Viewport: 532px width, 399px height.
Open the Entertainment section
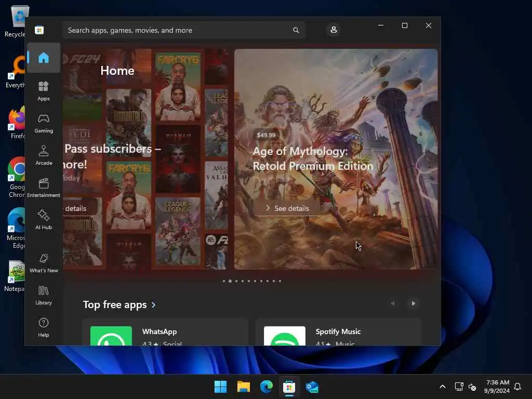[x=44, y=188]
